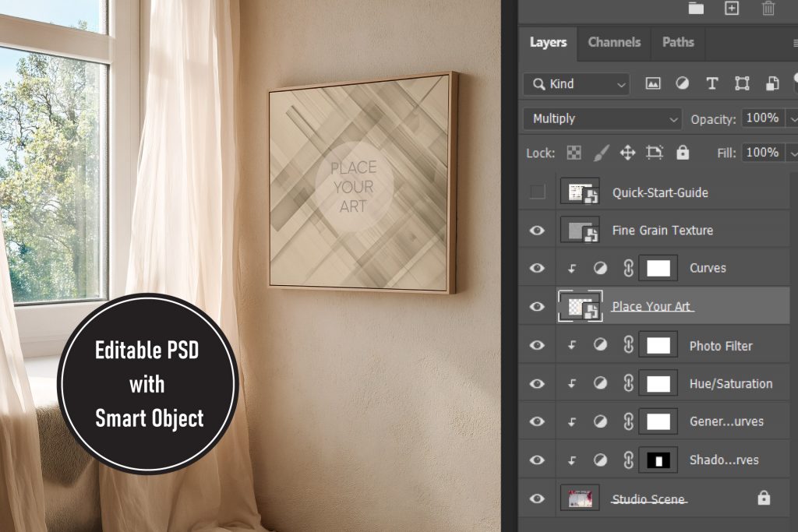798x532 pixels.
Task: Click the Studio Scene layer thumbnail
Action: [x=580, y=498]
